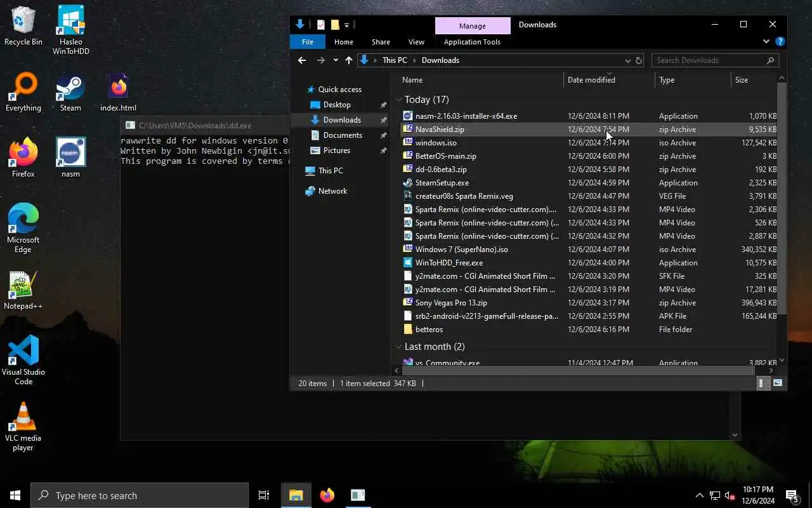812x508 pixels.
Task: Switch to dd.exe console taskbar button
Action: [358, 495]
